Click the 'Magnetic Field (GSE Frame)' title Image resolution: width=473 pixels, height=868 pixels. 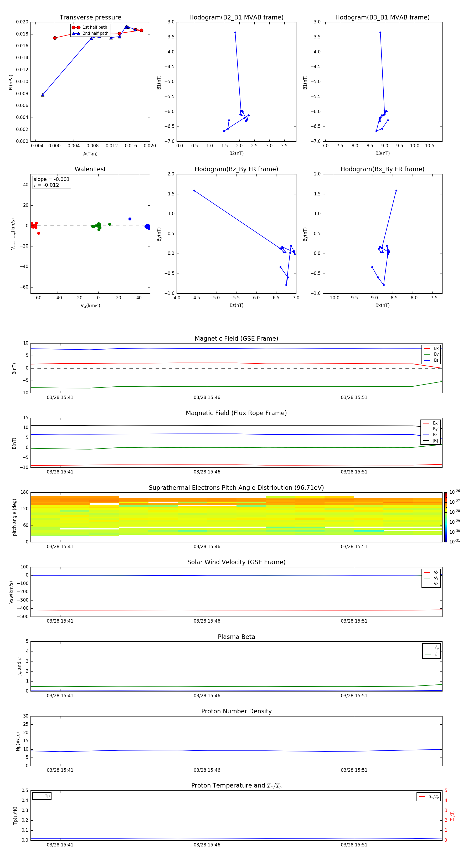[x=236, y=339]
